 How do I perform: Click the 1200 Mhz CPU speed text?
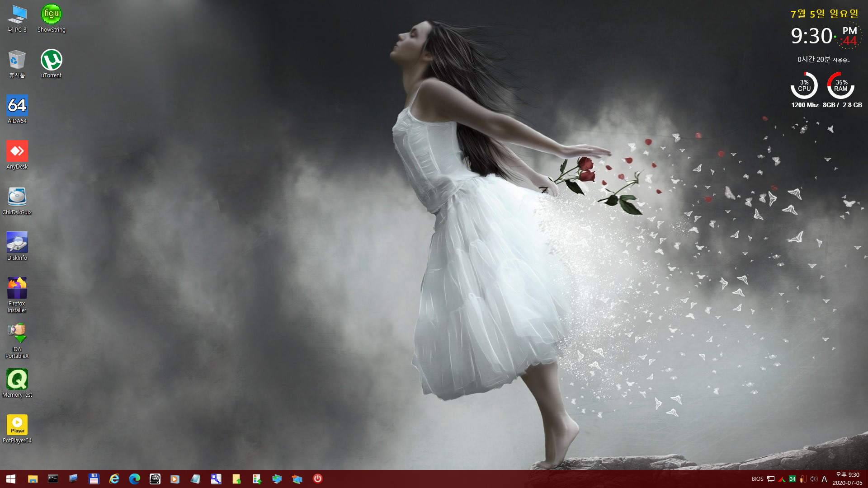tap(805, 105)
